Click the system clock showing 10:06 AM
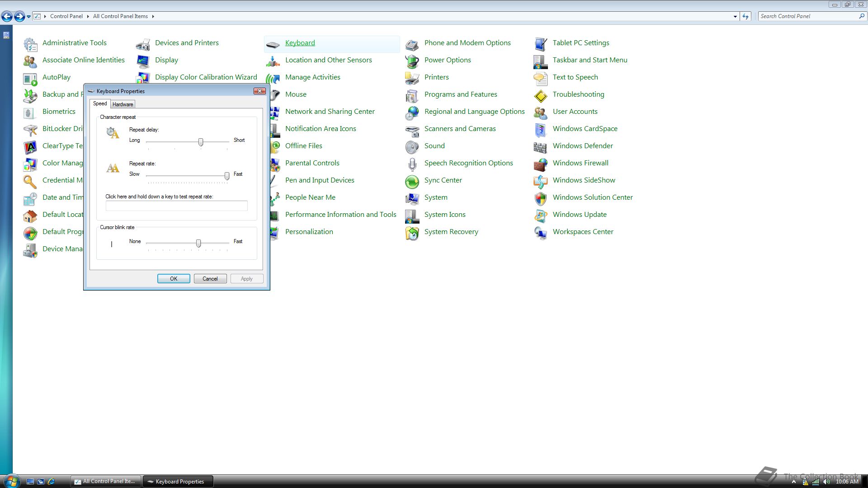 click(847, 482)
